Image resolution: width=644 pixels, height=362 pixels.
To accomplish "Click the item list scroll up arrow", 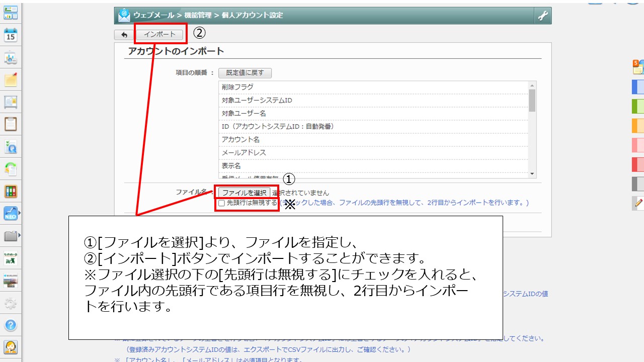I will [532, 85].
